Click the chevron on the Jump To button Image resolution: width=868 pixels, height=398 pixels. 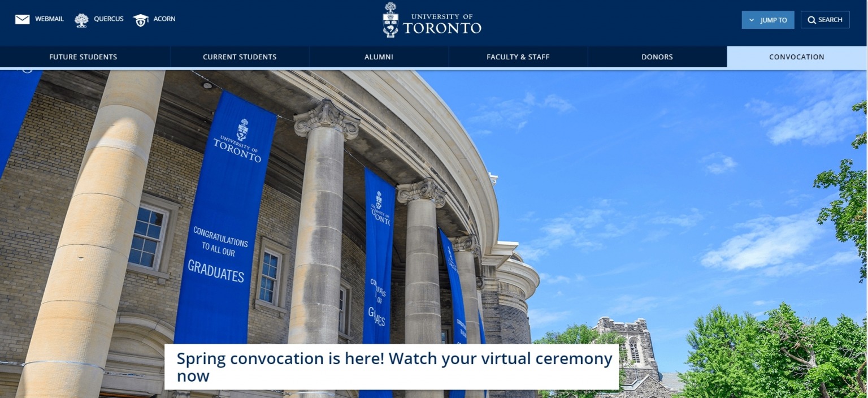point(752,19)
